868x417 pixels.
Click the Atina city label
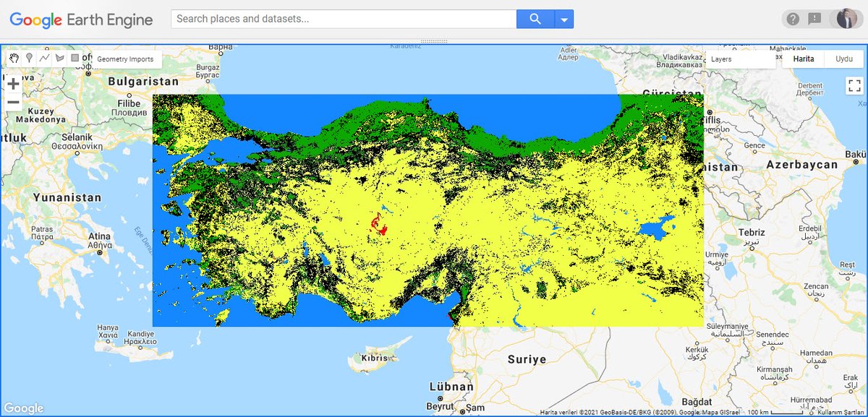pos(99,236)
